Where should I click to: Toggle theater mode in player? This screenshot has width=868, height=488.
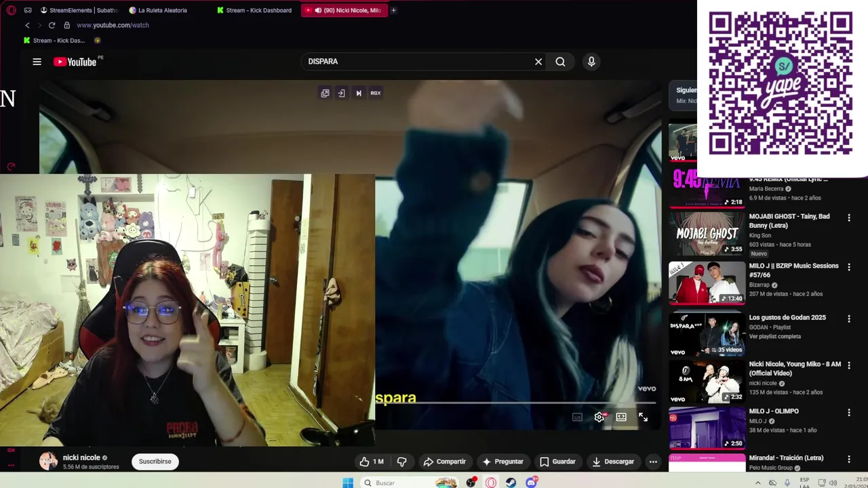pyautogui.click(x=621, y=418)
